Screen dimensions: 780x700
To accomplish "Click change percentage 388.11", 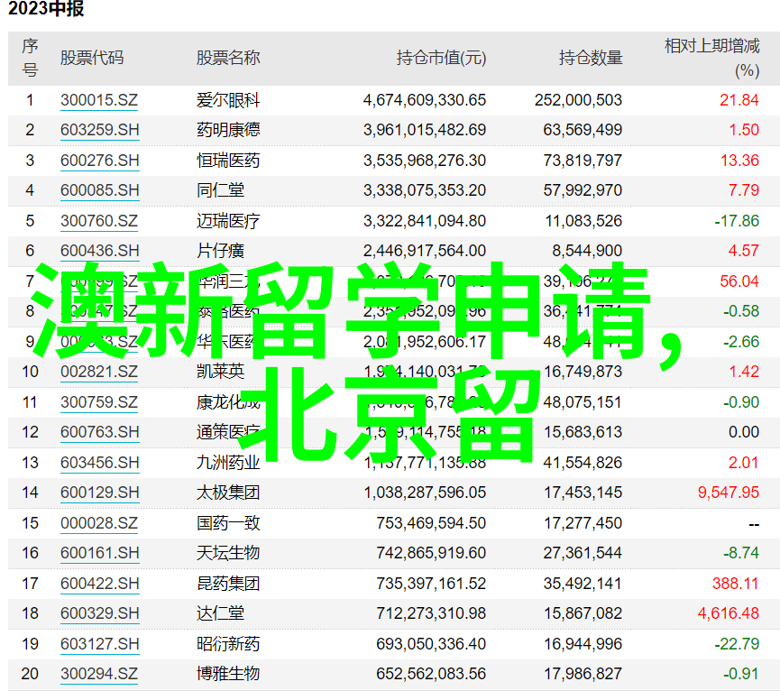I will click(735, 584).
